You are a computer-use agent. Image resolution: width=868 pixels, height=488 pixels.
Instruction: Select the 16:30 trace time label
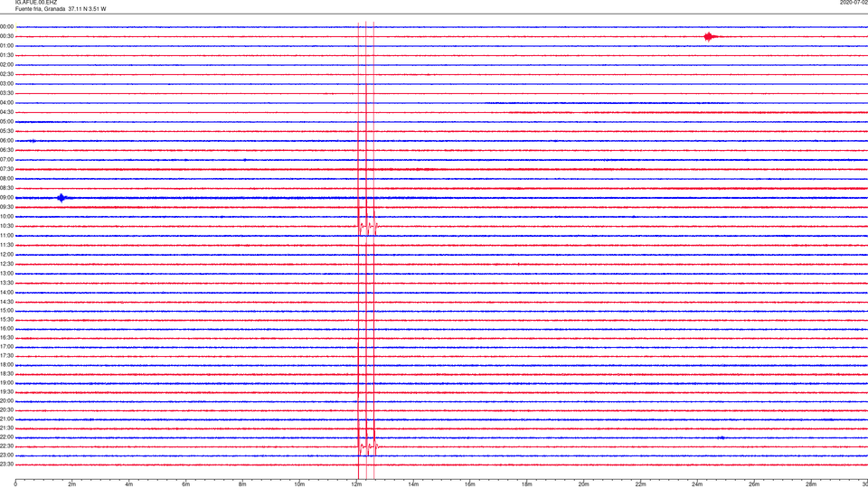click(x=6, y=337)
